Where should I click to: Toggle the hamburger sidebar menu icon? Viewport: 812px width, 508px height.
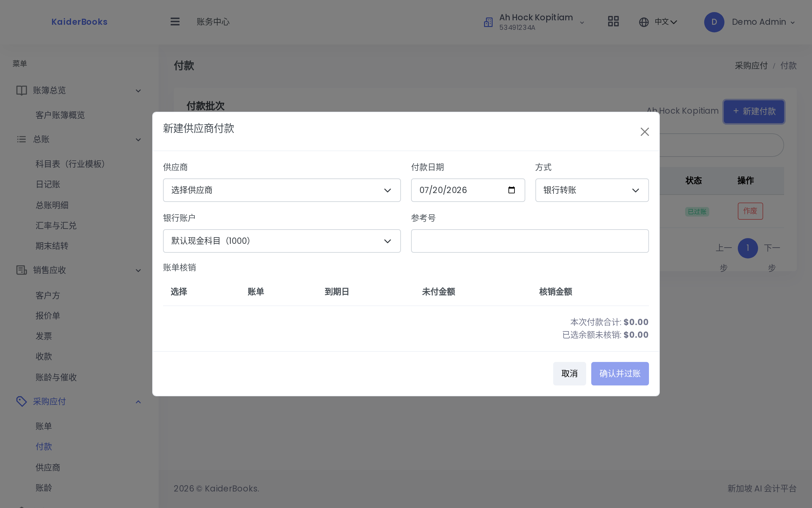click(175, 22)
